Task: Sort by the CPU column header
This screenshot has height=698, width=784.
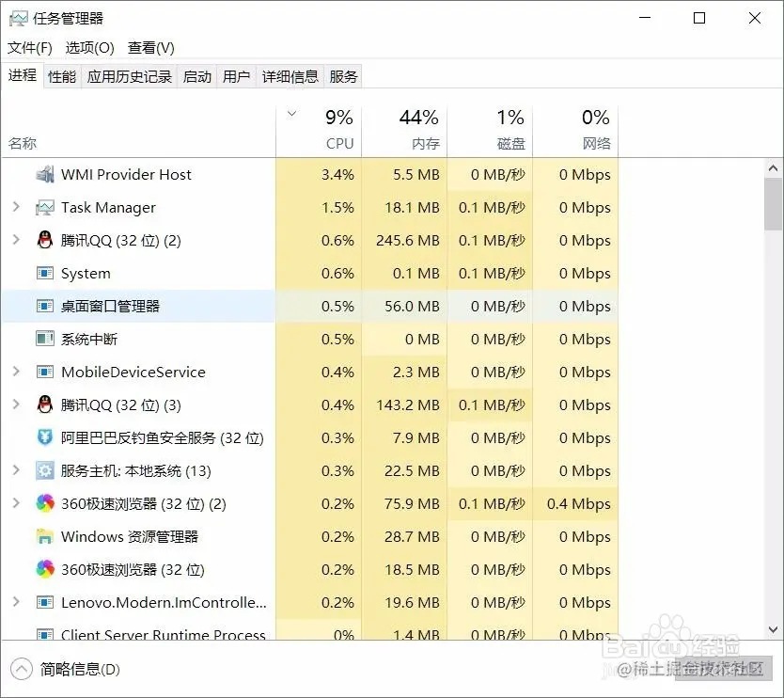Action: [x=319, y=132]
